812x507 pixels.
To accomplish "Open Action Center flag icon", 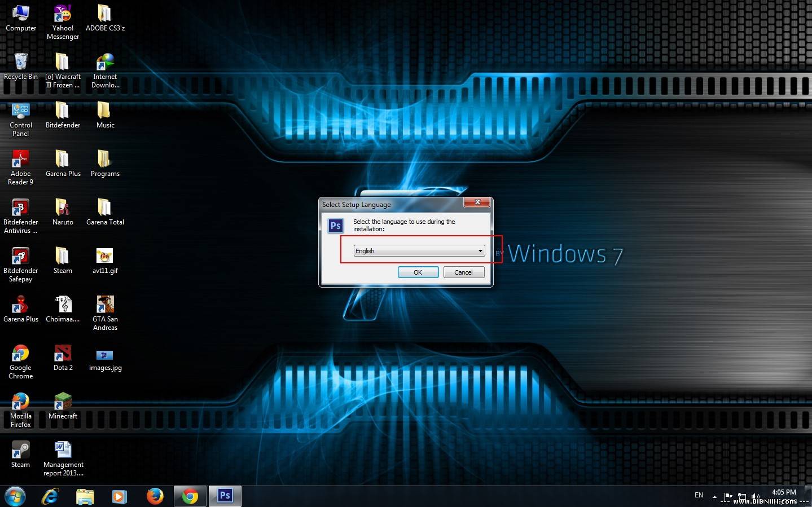I will pos(728,496).
